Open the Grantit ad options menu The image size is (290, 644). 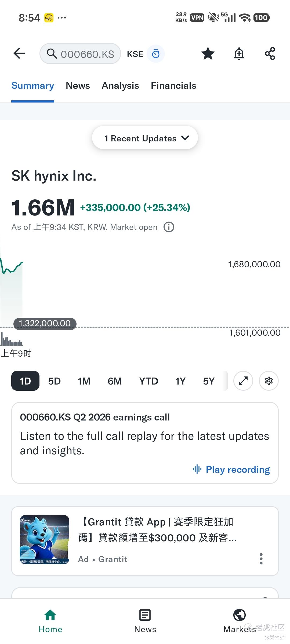261,559
